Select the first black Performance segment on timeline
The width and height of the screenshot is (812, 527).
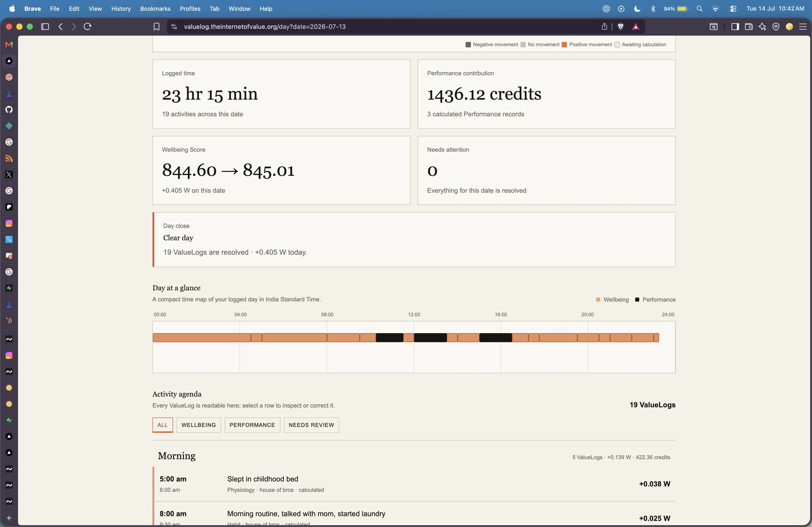coord(389,338)
